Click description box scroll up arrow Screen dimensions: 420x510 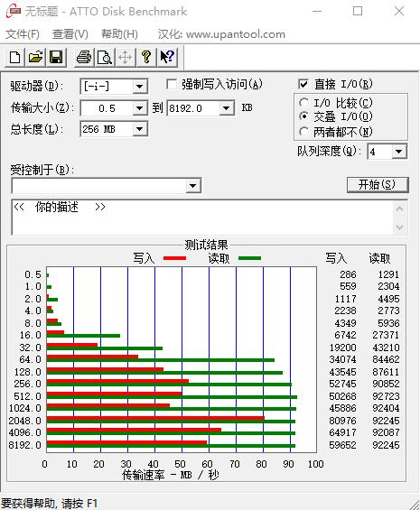pyautogui.click(x=399, y=209)
